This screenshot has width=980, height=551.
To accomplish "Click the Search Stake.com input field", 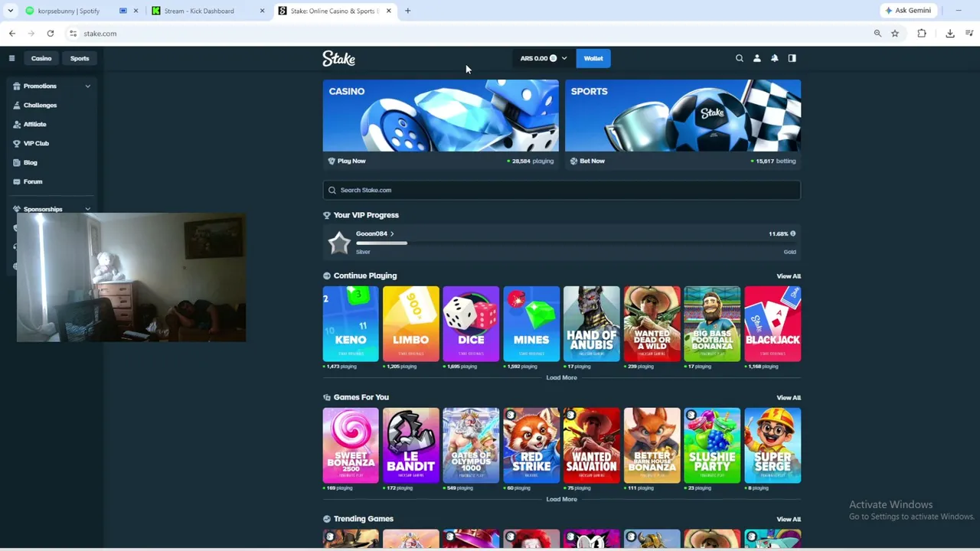I will click(561, 190).
